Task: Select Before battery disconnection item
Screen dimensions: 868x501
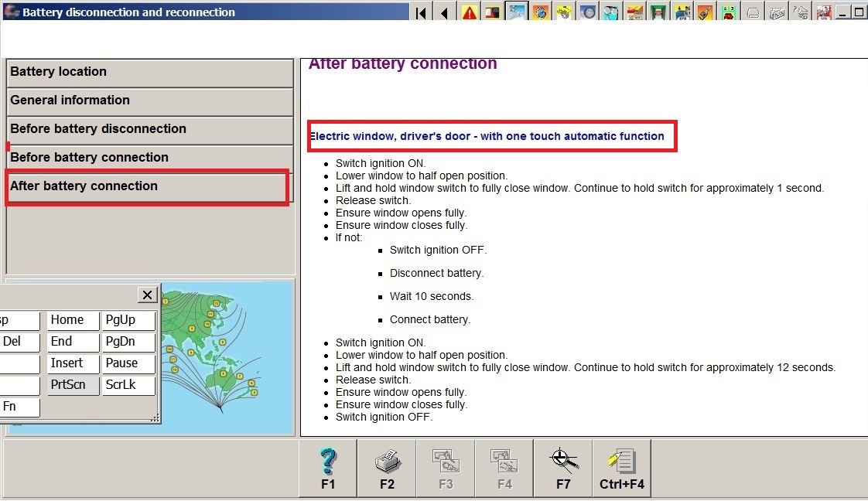Action: [150, 129]
